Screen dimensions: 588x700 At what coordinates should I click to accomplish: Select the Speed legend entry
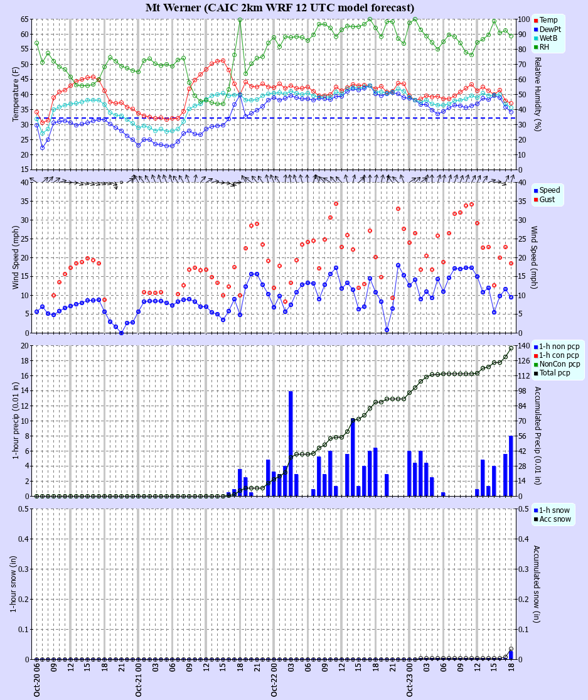pos(547,190)
